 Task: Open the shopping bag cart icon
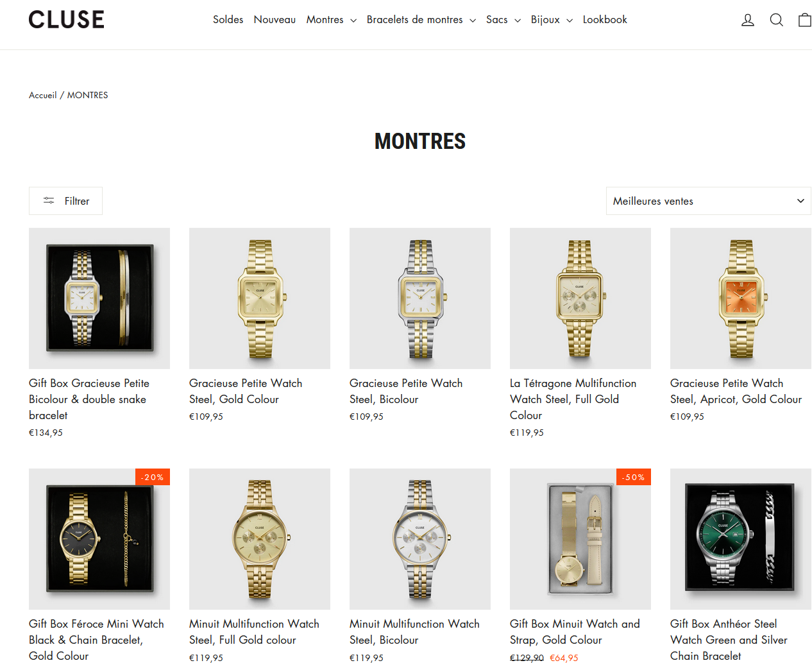[804, 20]
